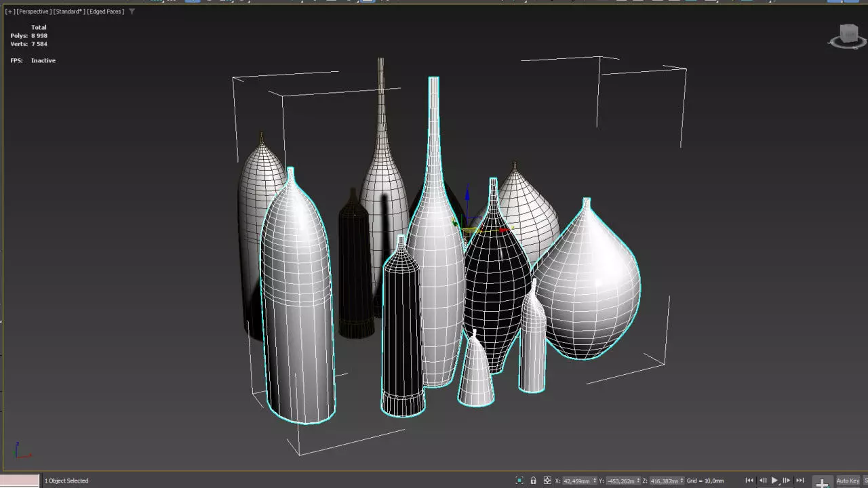Click the viewport filter funnel icon
868x488 pixels.
132,12
